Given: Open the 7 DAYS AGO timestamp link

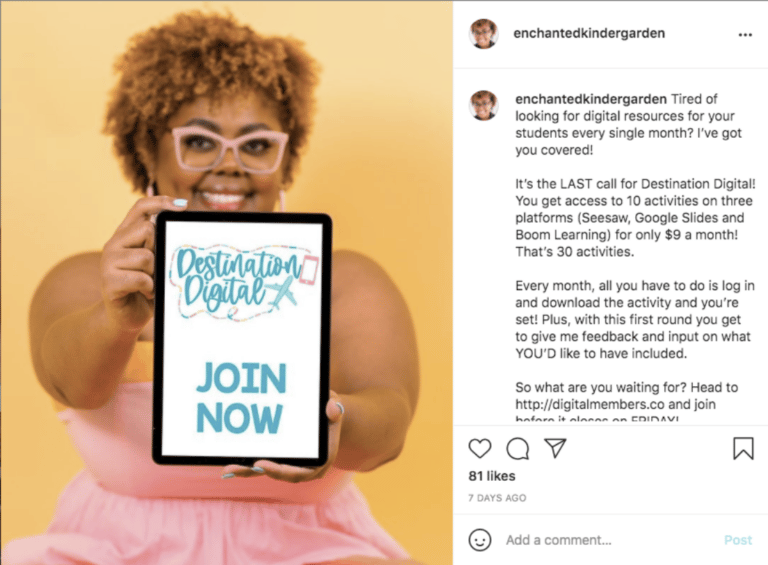Looking at the screenshot, I should [497, 498].
